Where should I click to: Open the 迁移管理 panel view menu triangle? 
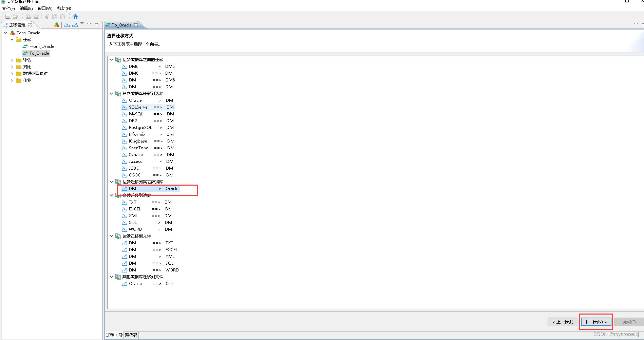(82, 24)
